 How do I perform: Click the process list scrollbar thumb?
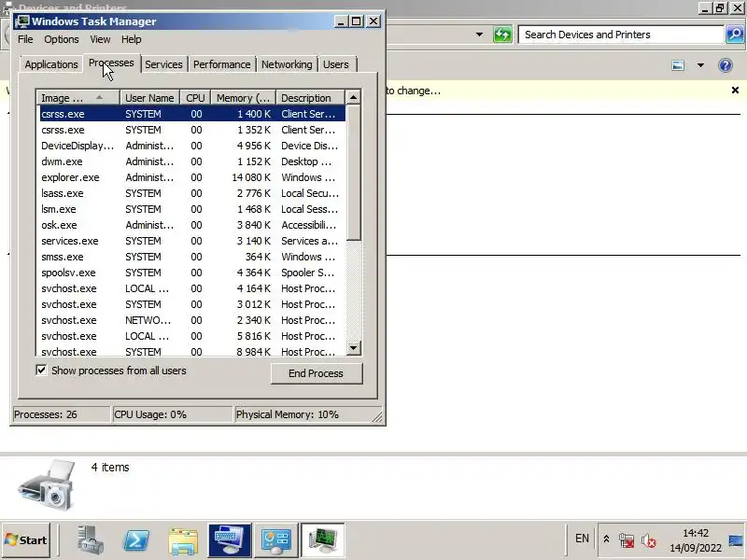(x=353, y=173)
